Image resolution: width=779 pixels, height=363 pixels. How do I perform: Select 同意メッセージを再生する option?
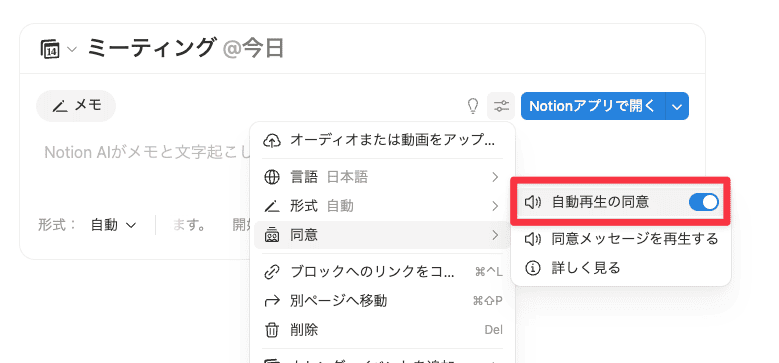[621, 239]
